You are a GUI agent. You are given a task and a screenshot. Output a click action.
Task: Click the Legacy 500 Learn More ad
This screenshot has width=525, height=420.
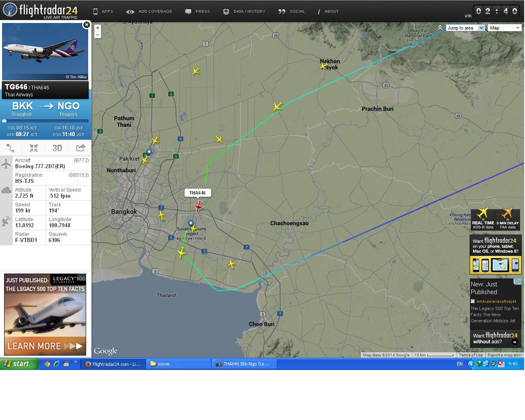pyautogui.click(x=45, y=315)
